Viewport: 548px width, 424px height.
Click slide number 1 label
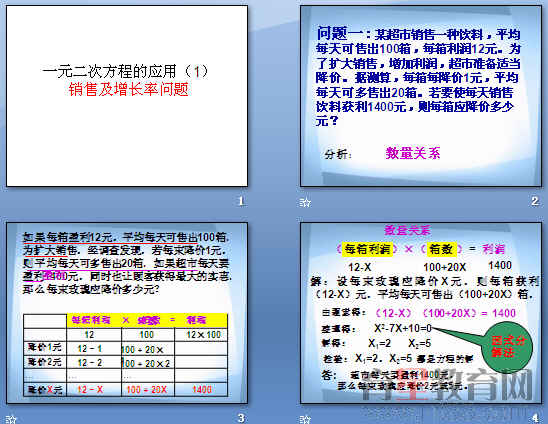241,201
